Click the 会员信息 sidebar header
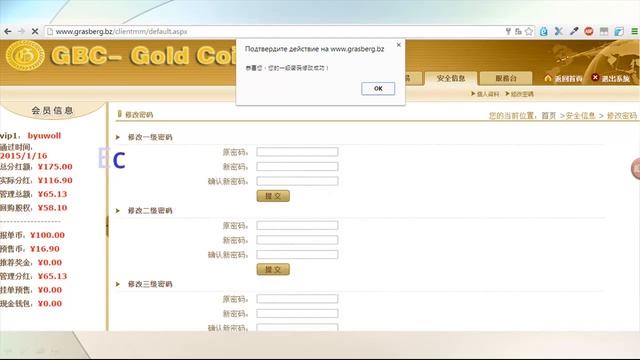This screenshot has width=640, height=360. click(x=52, y=110)
